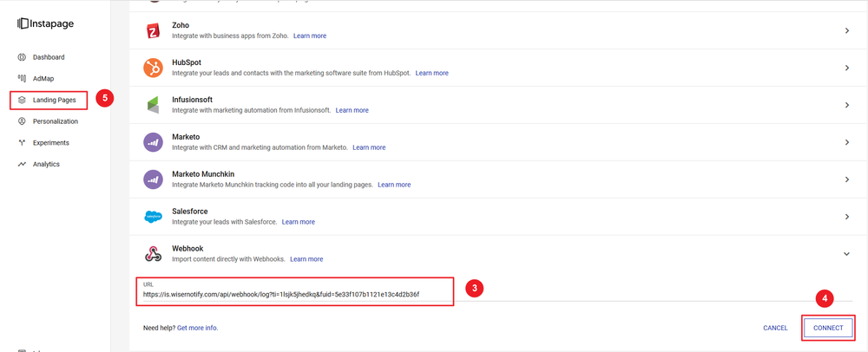Open AdMap in the sidebar

tap(43, 79)
